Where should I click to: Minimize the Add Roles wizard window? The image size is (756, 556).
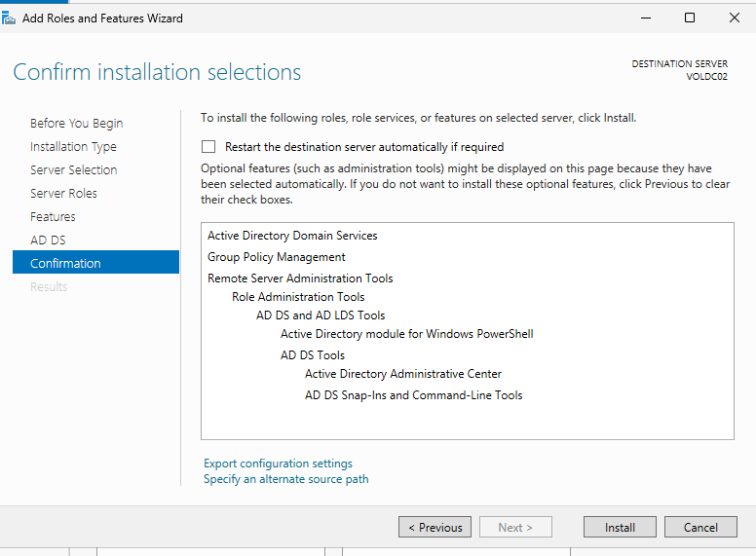[645, 18]
